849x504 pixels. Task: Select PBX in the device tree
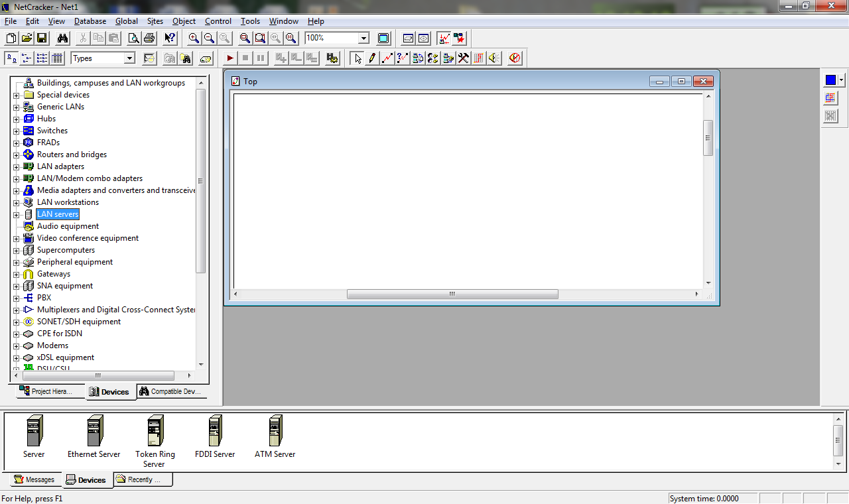click(44, 298)
